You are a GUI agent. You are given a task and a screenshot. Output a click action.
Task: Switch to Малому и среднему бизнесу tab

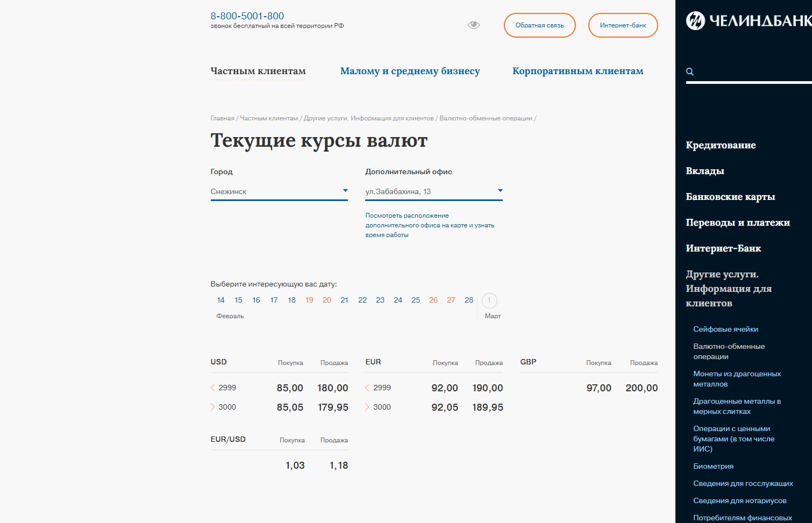coord(410,71)
